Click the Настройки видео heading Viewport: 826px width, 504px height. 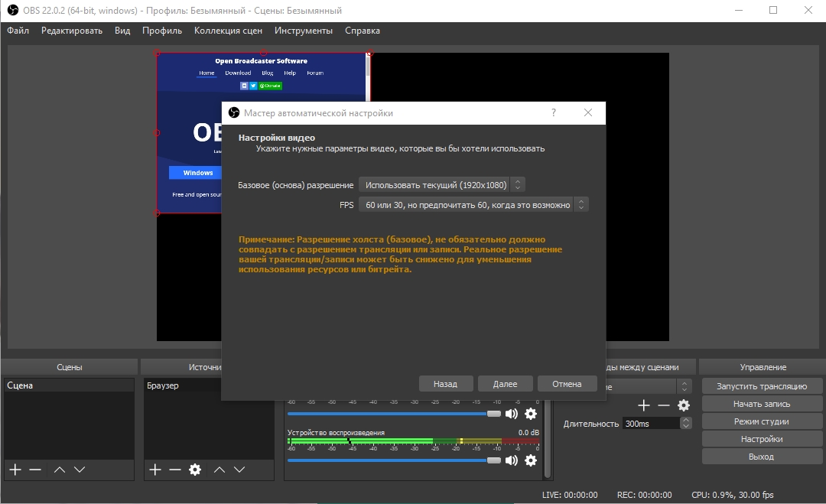point(277,138)
